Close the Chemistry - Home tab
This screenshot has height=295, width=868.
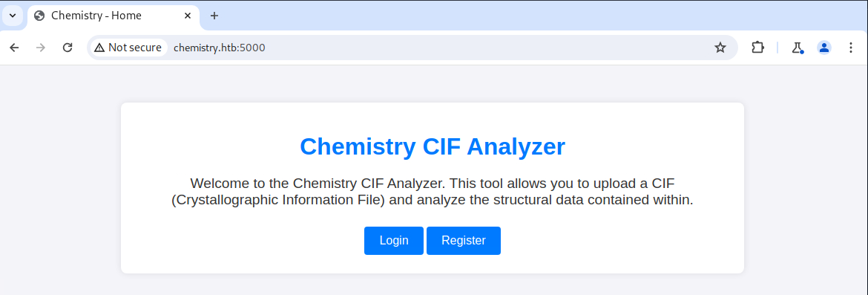pyautogui.click(x=188, y=16)
